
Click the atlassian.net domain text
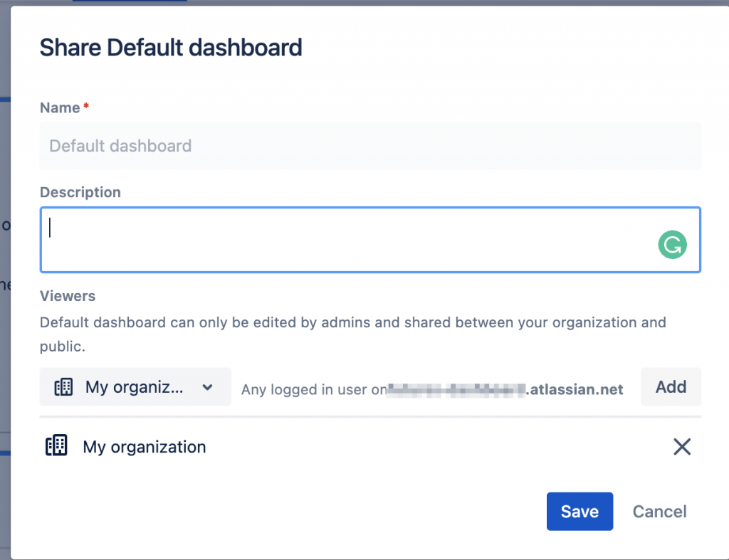pyautogui.click(x=576, y=390)
